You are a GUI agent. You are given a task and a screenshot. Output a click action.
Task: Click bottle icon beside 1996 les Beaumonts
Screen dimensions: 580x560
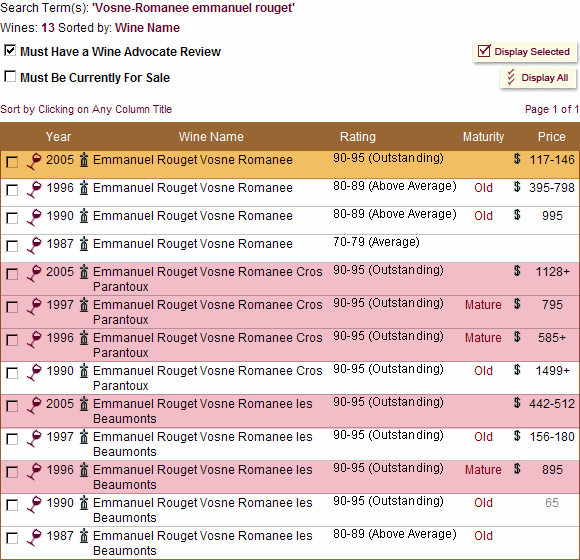coord(84,469)
